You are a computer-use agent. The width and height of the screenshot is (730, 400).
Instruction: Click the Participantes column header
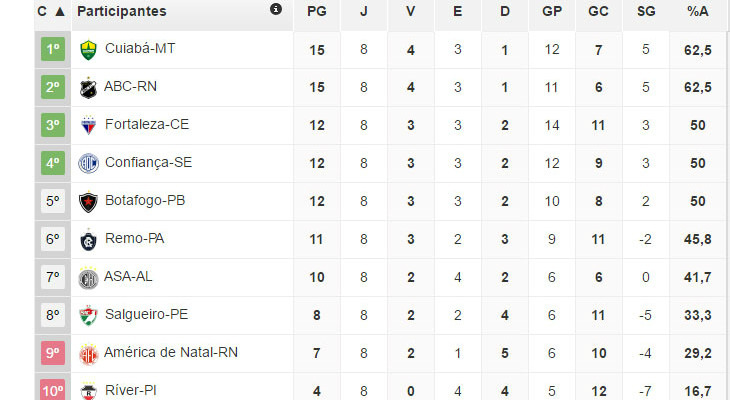[122, 12]
